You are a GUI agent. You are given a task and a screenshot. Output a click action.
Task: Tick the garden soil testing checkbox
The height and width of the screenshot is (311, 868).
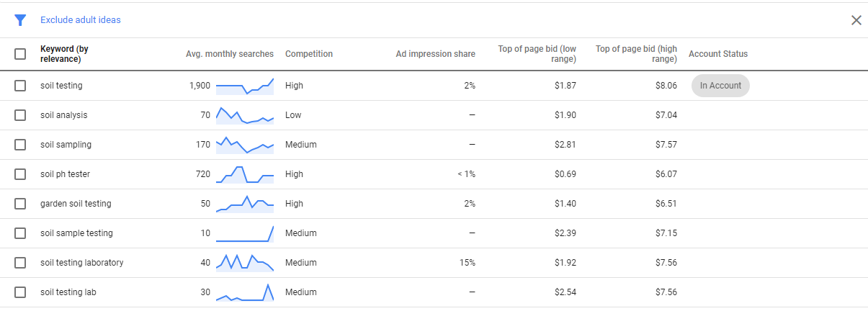coord(20,204)
